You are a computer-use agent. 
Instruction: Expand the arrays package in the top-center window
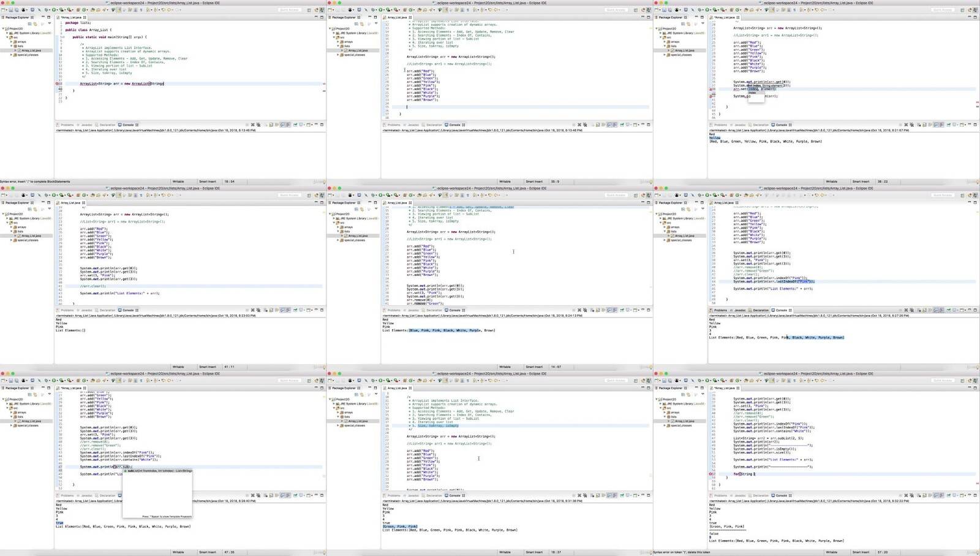click(337, 42)
